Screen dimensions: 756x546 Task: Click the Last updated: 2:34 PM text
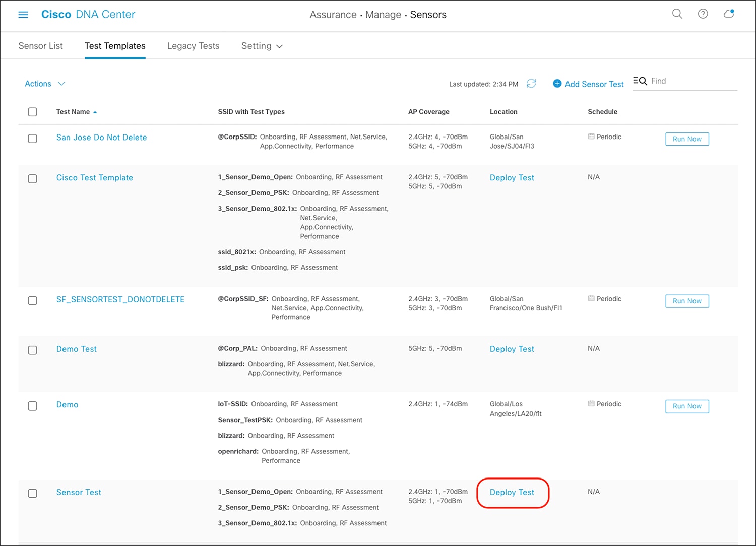pos(483,84)
